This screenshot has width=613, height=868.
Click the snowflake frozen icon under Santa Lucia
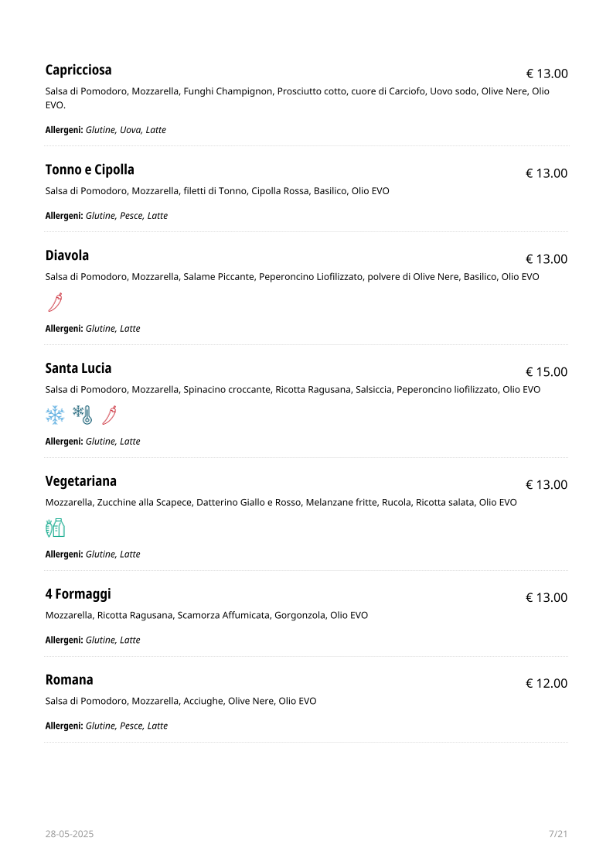pos(55,415)
